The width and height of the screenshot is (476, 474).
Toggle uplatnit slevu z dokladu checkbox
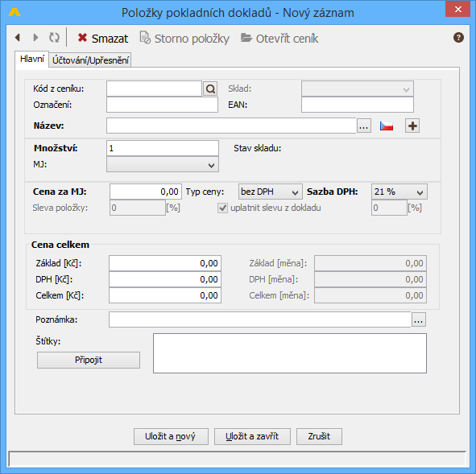(x=222, y=208)
